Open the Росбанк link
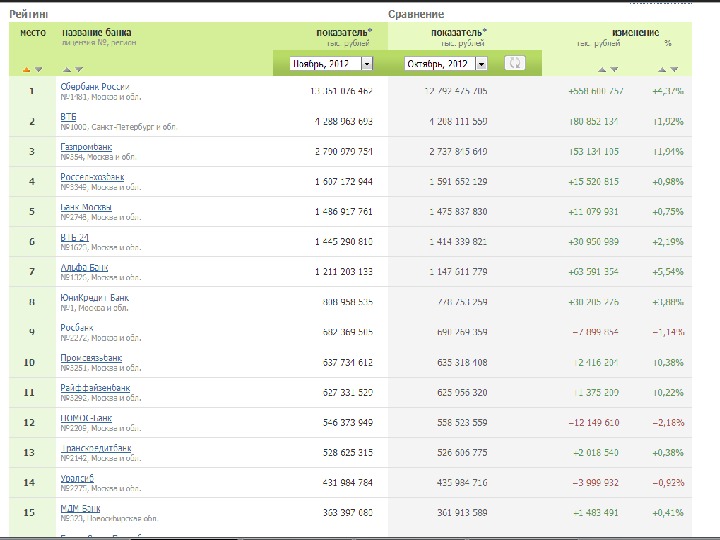Screen dimensions: 720x540 point(77,328)
